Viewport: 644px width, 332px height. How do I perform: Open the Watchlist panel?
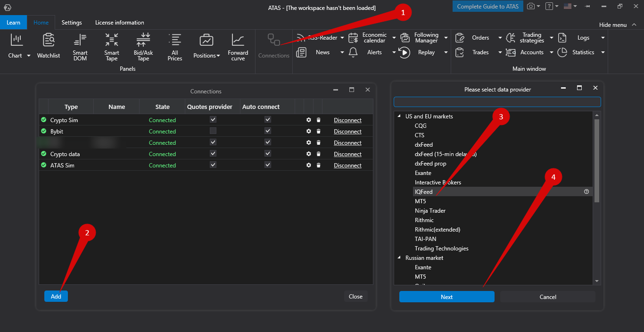[x=49, y=46]
